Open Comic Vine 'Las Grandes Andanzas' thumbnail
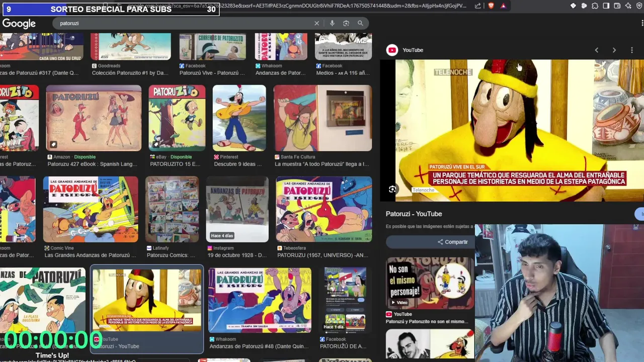The image size is (644, 362). pos(91,209)
